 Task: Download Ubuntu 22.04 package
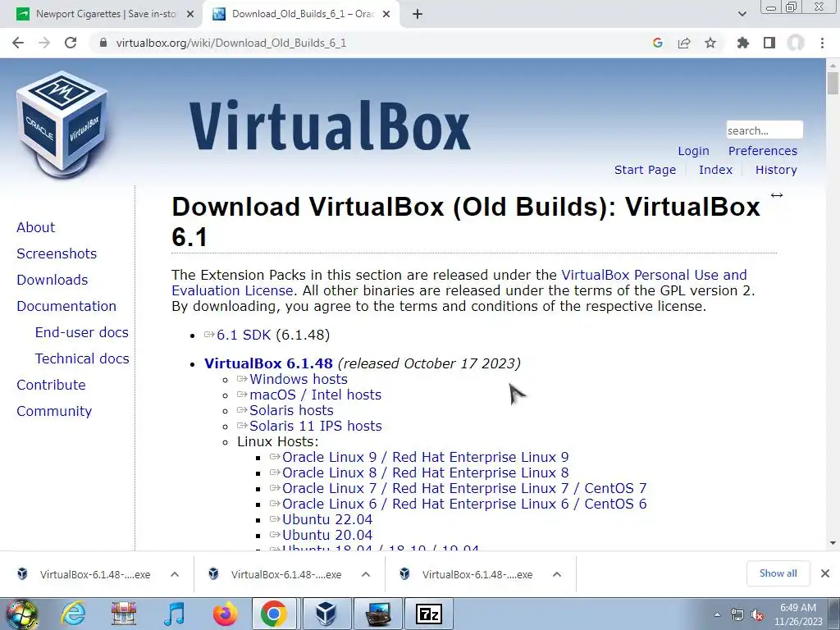point(326,519)
